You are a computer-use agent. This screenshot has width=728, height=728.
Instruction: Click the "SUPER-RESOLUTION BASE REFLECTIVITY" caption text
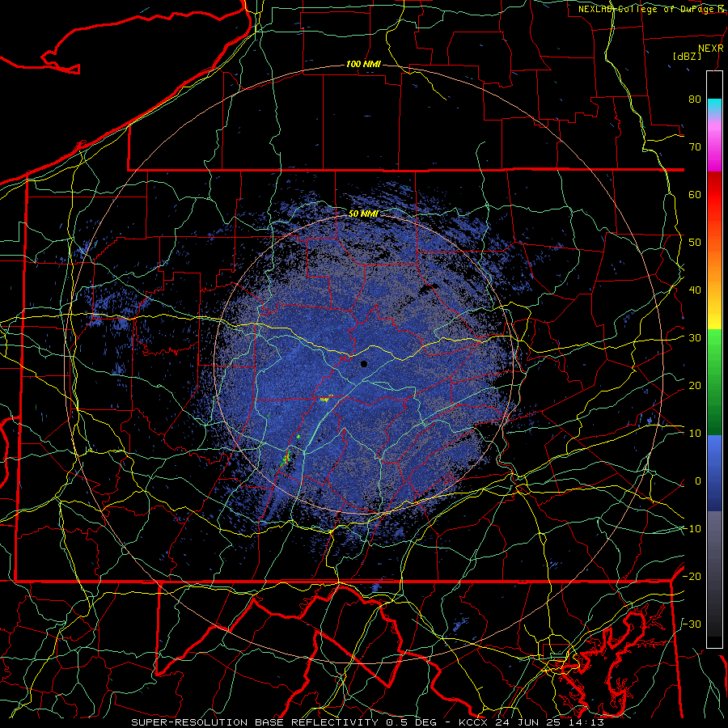tap(255, 722)
